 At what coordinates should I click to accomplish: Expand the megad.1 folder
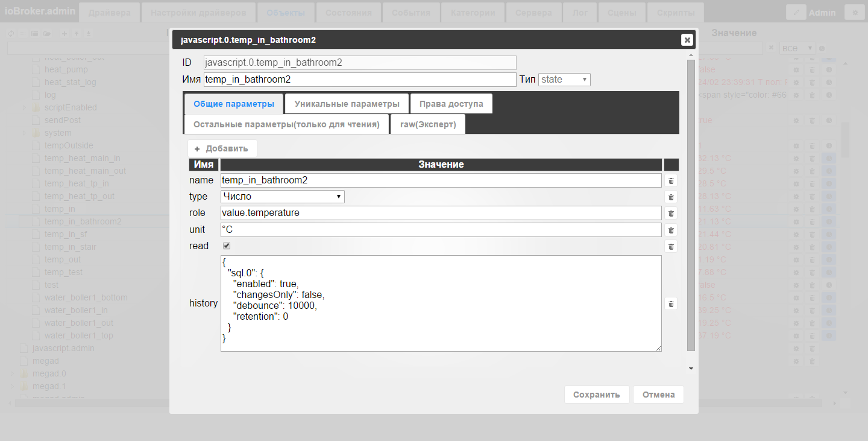tap(13, 387)
